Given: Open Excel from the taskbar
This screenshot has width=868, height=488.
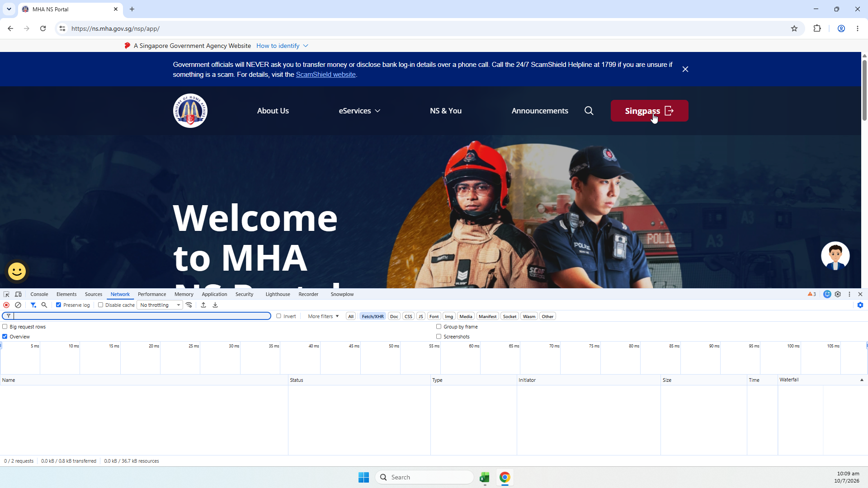Looking at the screenshot, I should tap(484, 478).
